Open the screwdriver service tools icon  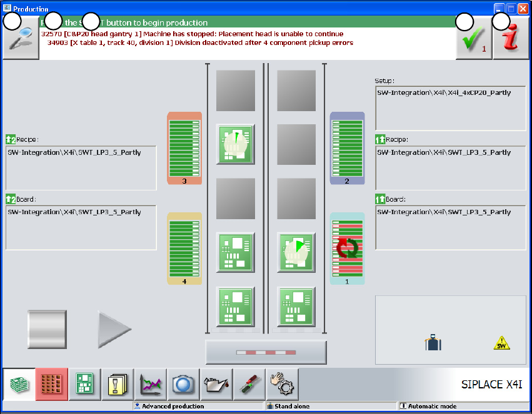coord(249,384)
